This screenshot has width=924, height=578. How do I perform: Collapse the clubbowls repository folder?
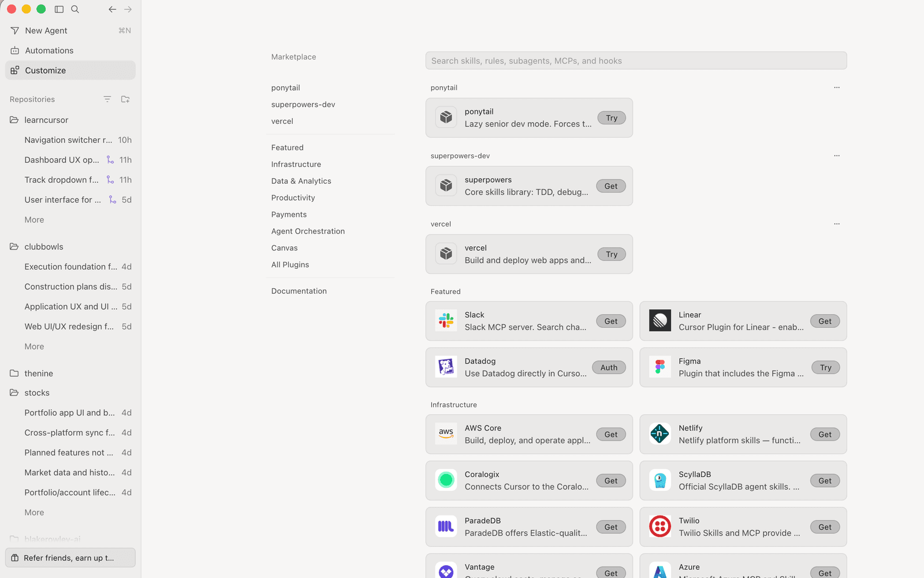(x=14, y=247)
